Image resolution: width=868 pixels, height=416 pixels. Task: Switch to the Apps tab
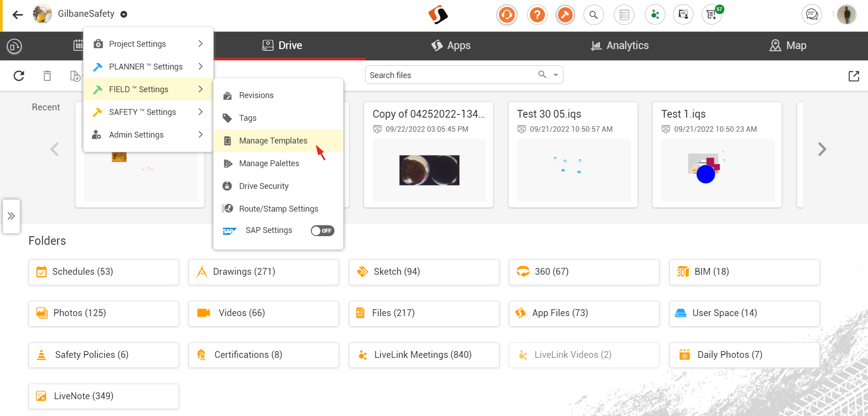(x=451, y=45)
